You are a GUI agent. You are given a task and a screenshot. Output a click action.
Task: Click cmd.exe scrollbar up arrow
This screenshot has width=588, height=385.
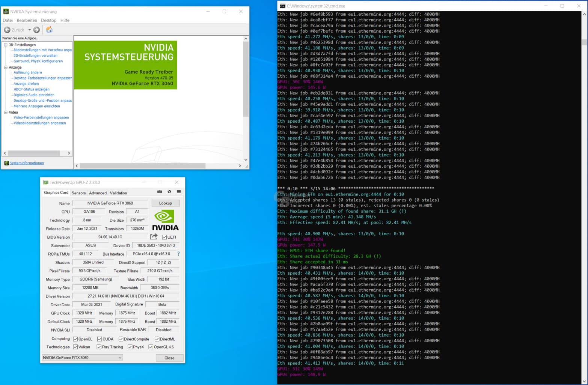coord(584,14)
